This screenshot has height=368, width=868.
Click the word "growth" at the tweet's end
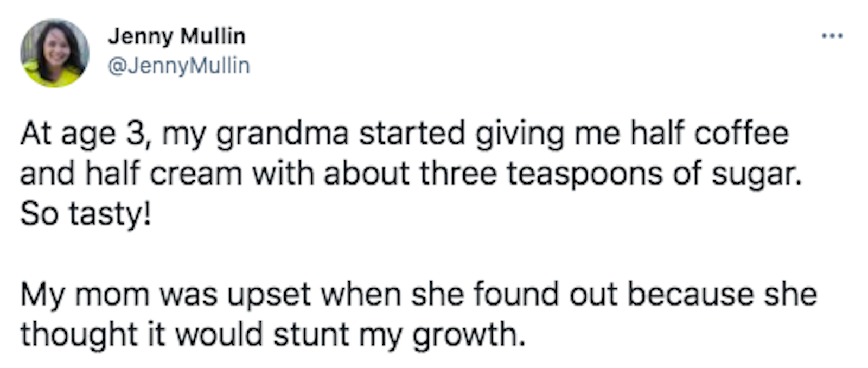(468, 335)
